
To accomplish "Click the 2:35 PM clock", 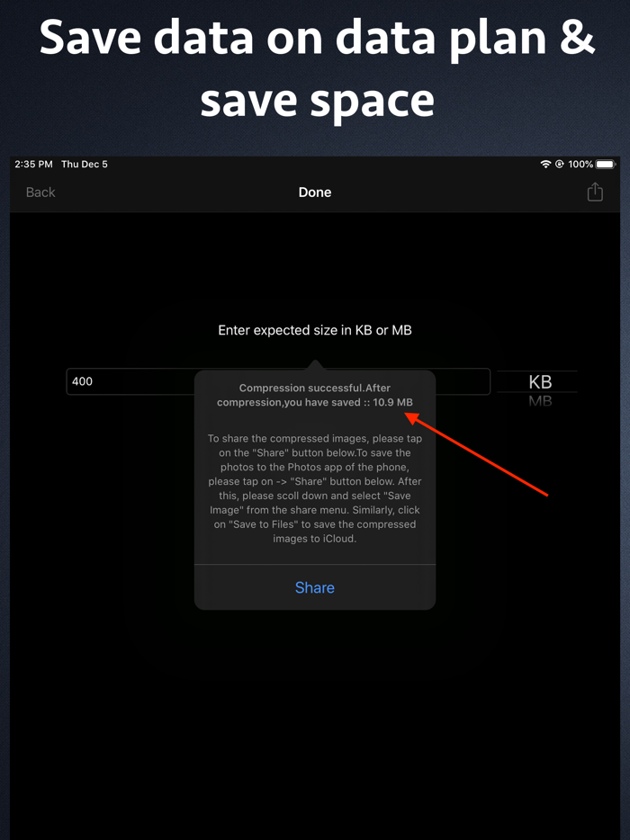I will point(34,164).
